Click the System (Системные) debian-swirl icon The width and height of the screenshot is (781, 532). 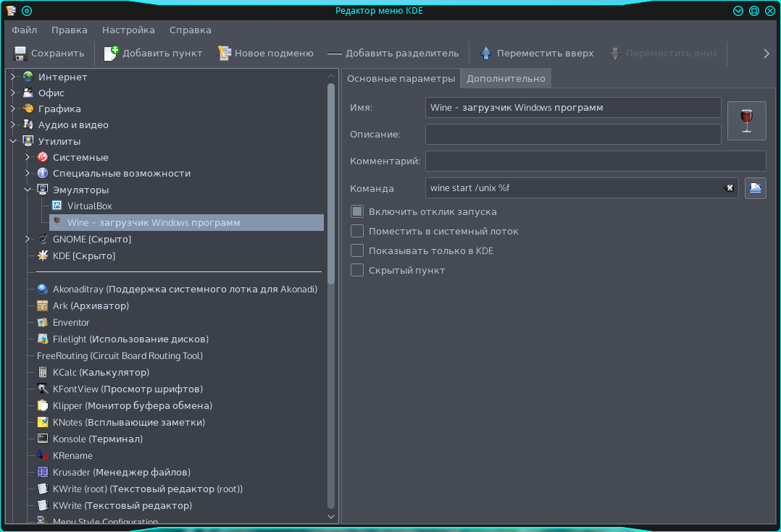click(43, 157)
